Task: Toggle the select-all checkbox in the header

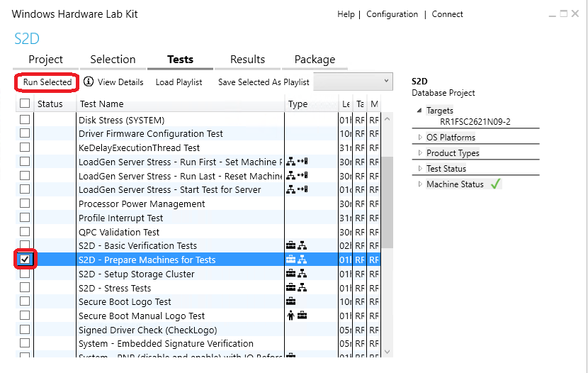Action: tap(25, 103)
